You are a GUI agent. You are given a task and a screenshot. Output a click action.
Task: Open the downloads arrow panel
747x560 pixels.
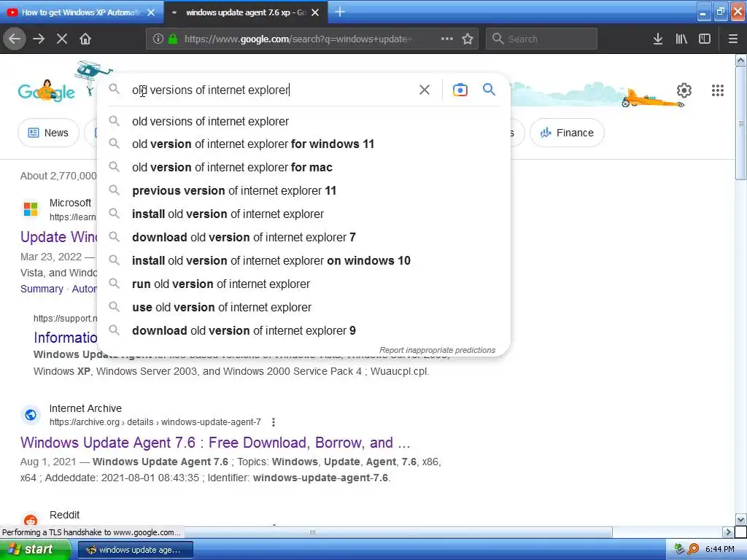pyautogui.click(x=658, y=39)
